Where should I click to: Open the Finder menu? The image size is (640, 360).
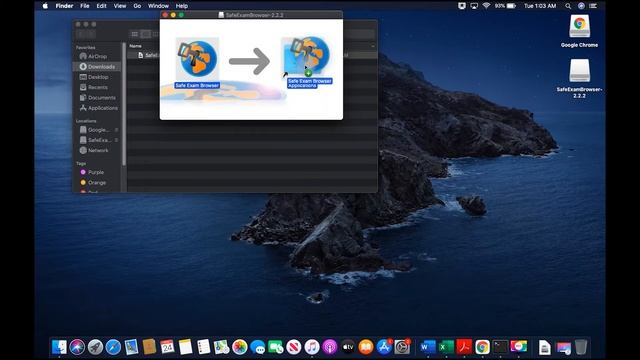tap(64, 6)
